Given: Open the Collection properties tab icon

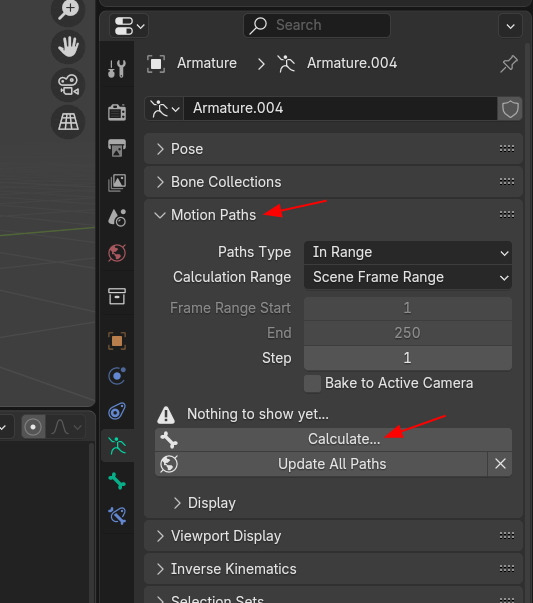Looking at the screenshot, I should [x=117, y=297].
